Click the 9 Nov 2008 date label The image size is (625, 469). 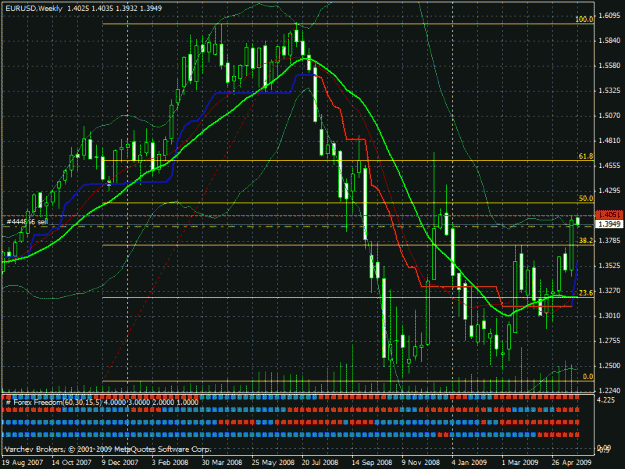coord(421,463)
